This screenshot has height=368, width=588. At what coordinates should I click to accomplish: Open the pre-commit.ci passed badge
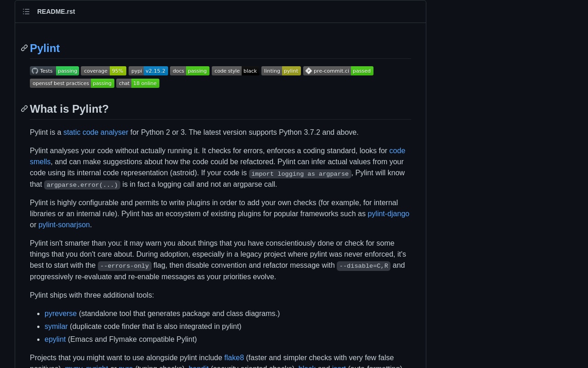click(338, 71)
